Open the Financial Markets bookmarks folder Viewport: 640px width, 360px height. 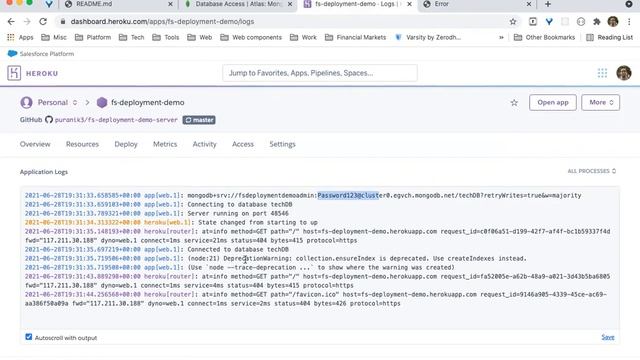(356, 37)
